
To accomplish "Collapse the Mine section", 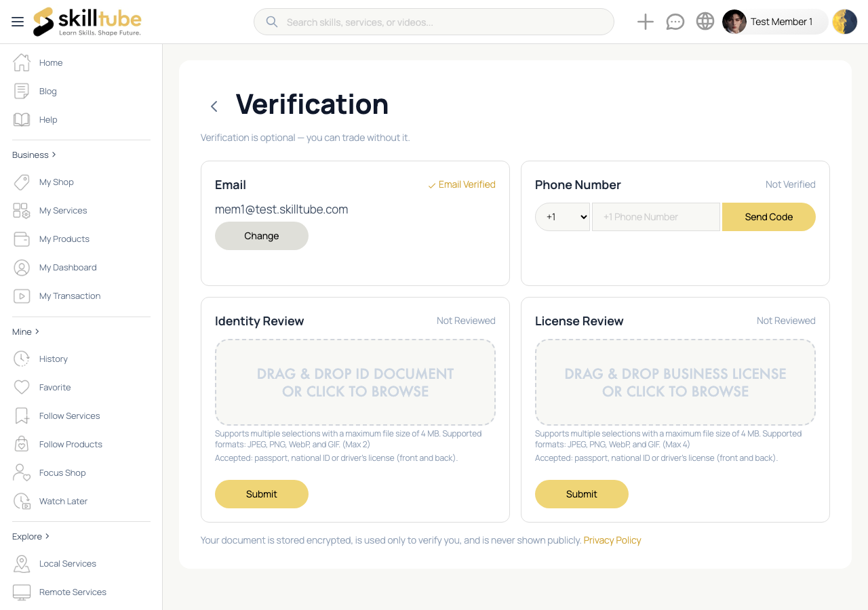I will point(26,331).
